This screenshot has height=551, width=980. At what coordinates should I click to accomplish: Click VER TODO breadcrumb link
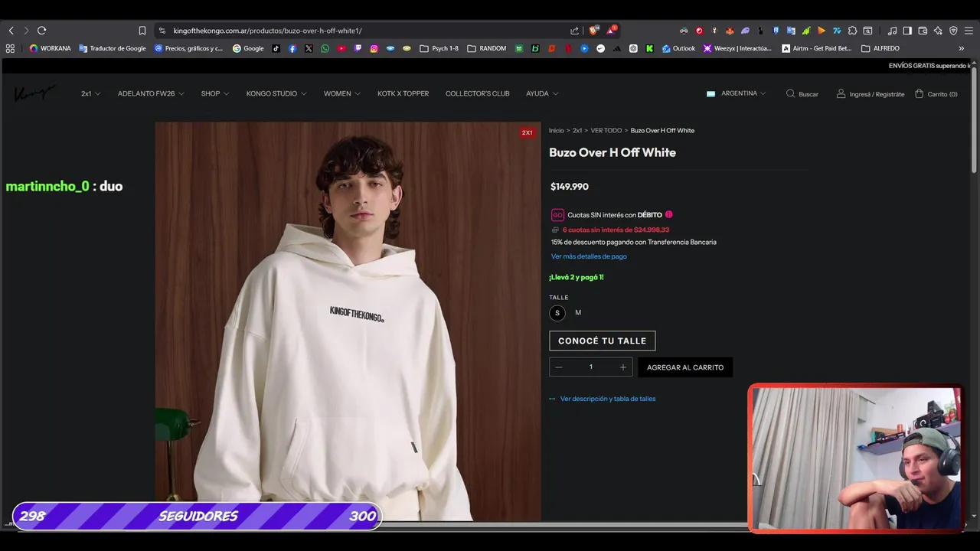click(606, 130)
